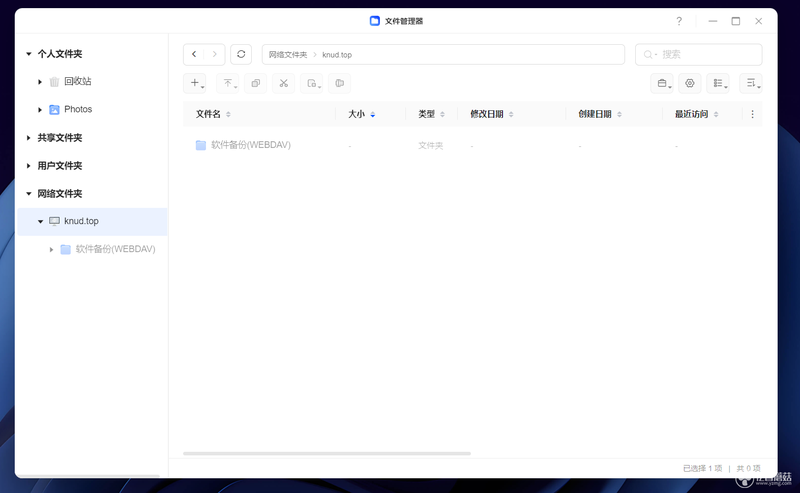Click the 文件夹 type cell

tap(431, 145)
